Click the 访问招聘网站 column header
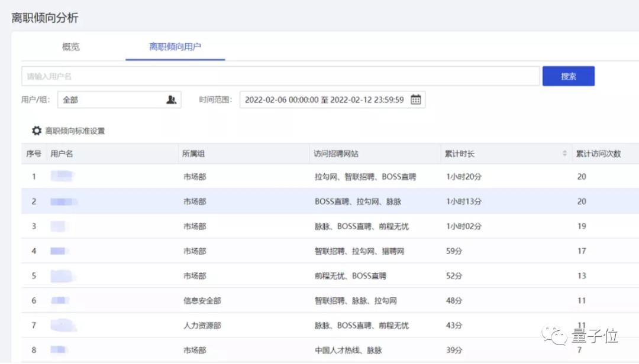Viewport: 639px width, 364px height. (336, 154)
